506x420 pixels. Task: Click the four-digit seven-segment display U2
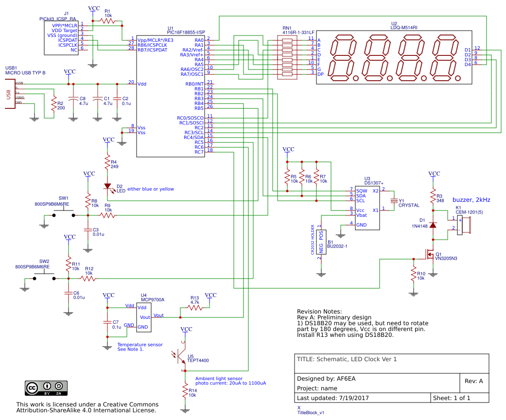click(x=394, y=57)
